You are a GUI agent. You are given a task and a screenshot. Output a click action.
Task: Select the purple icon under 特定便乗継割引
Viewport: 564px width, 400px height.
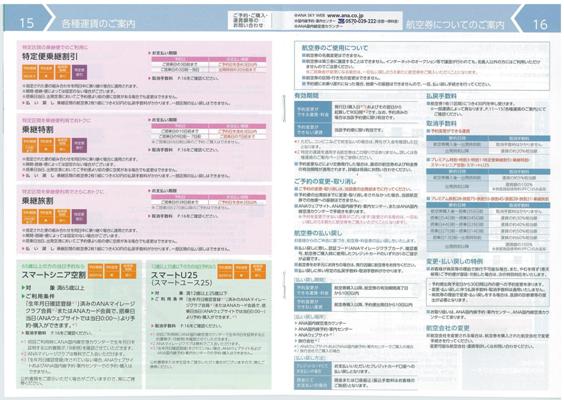pos(79,72)
